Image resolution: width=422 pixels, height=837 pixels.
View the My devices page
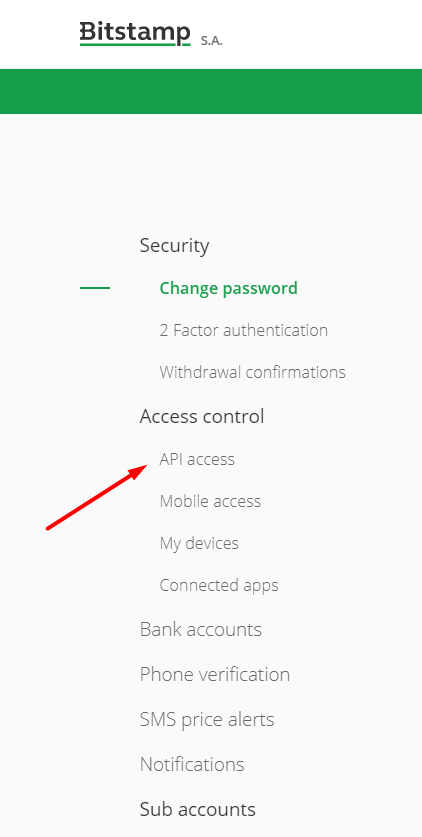coord(199,543)
